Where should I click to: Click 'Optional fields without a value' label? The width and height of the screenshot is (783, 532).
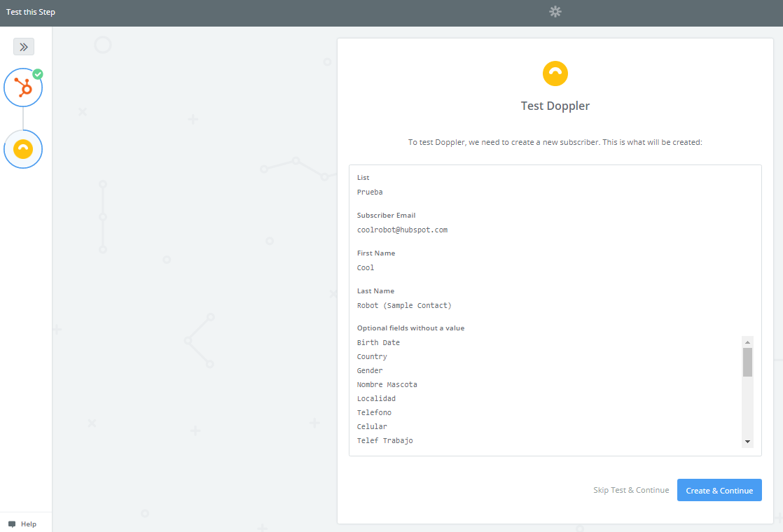click(410, 328)
